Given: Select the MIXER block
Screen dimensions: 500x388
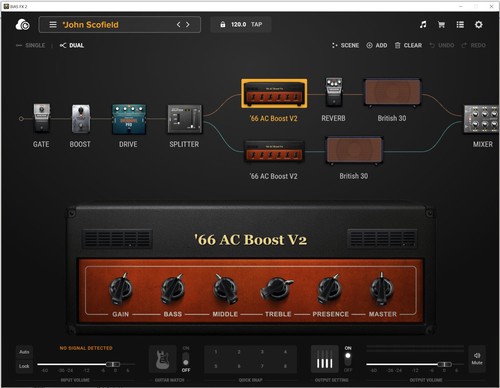Looking at the screenshot, I should [482, 119].
